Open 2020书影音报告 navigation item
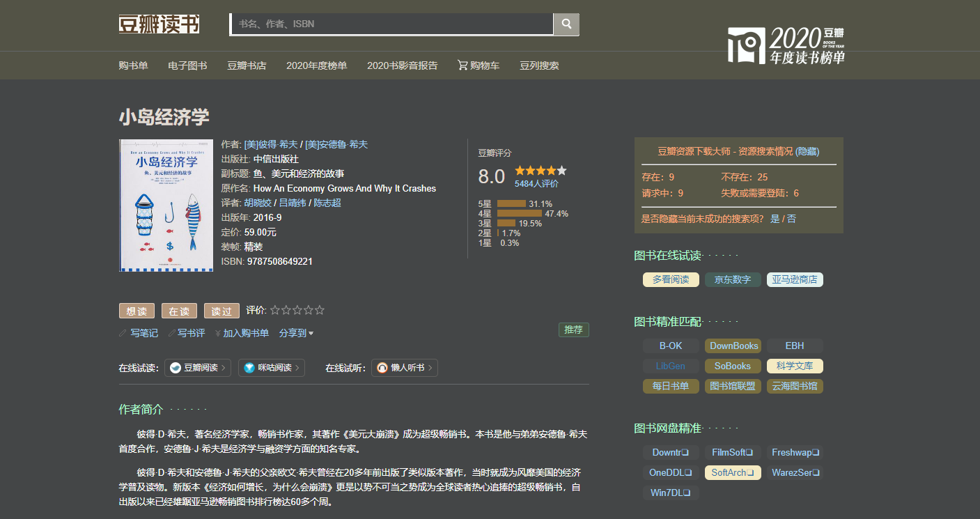 click(x=403, y=65)
